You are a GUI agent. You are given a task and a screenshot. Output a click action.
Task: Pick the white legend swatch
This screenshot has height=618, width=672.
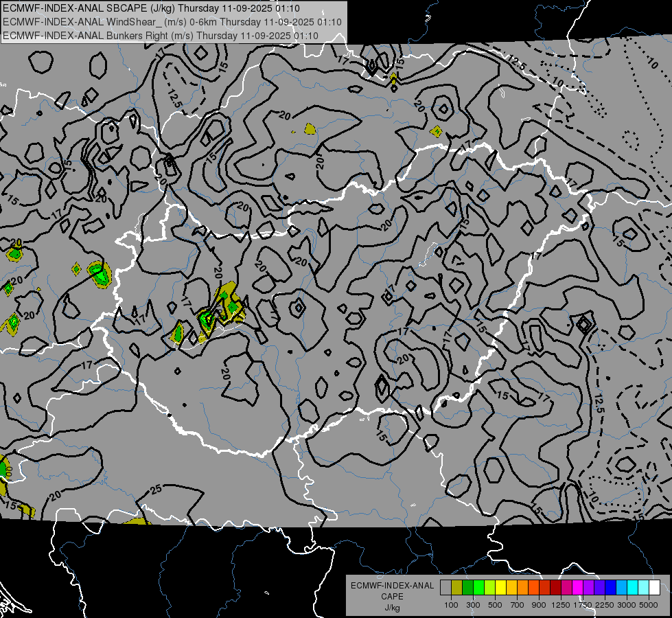[655, 587]
